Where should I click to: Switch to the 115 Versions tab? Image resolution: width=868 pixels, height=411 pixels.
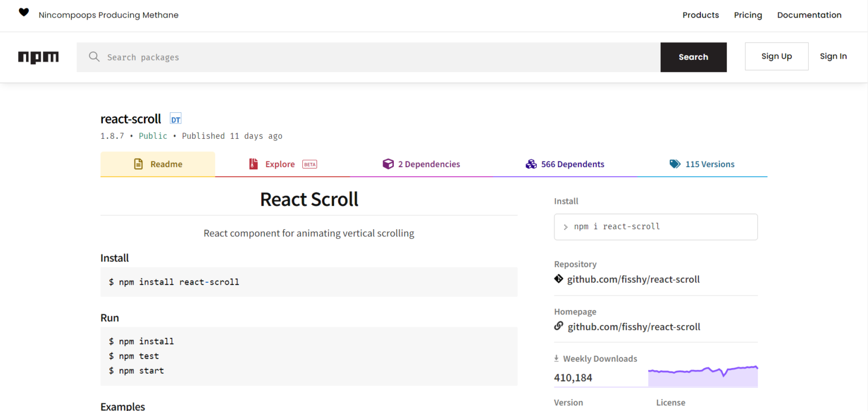click(710, 164)
